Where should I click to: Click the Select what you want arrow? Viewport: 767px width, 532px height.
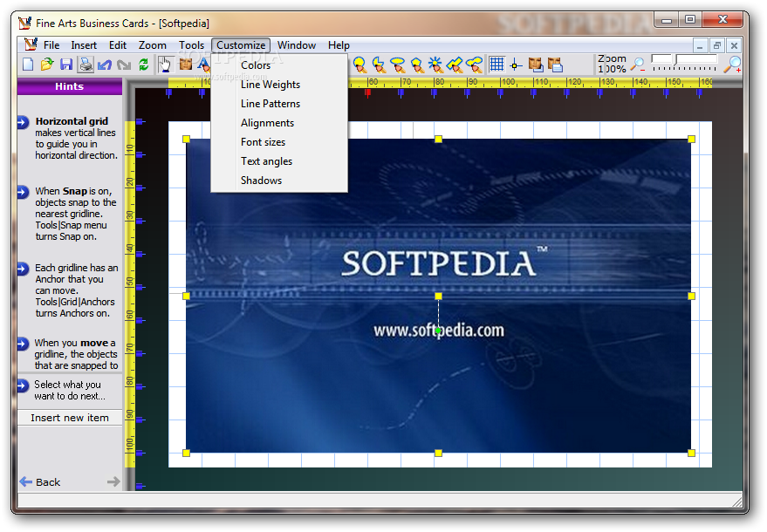point(23,385)
